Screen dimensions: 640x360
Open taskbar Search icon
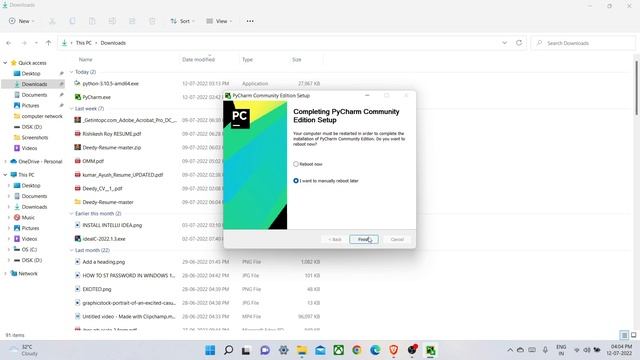coord(229,350)
